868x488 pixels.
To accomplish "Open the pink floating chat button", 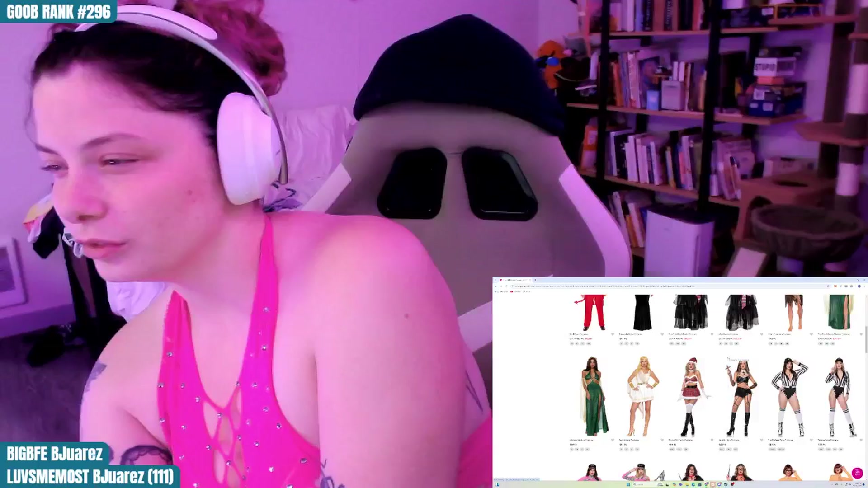I will click(x=857, y=473).
